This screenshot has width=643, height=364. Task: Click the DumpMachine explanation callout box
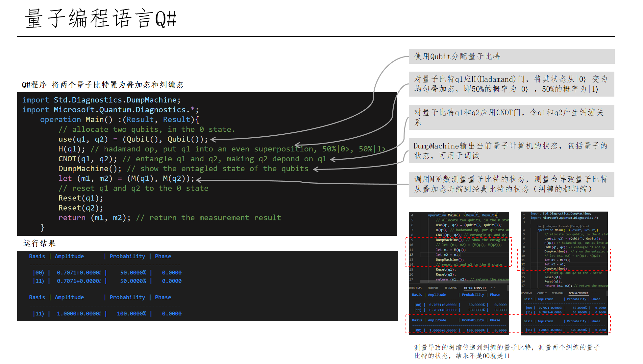[x=511, y=151]
